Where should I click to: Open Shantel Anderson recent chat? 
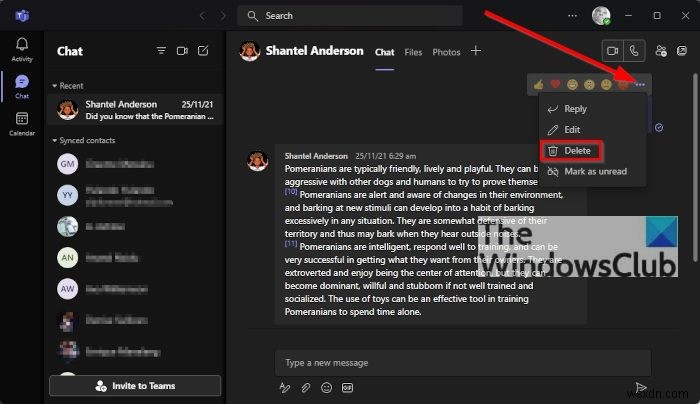pos(135,110)
